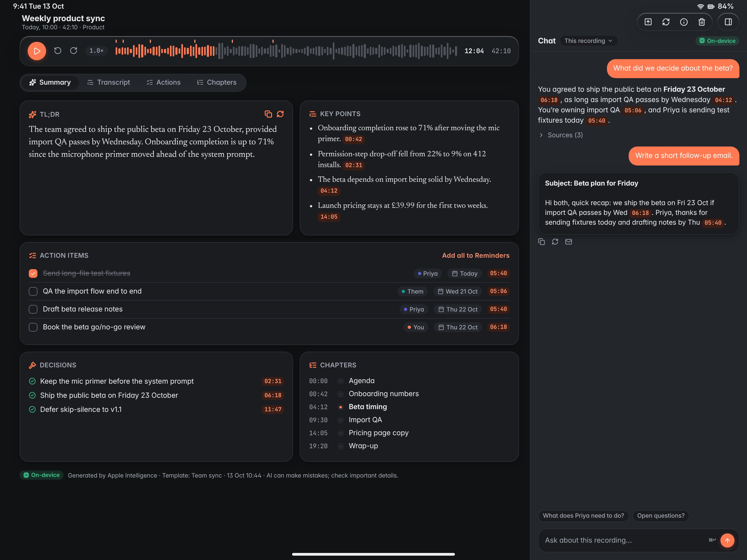This screenshot has height=560, width=747.
Task: Skip forward with the forward icon
Action: (74, 51)
